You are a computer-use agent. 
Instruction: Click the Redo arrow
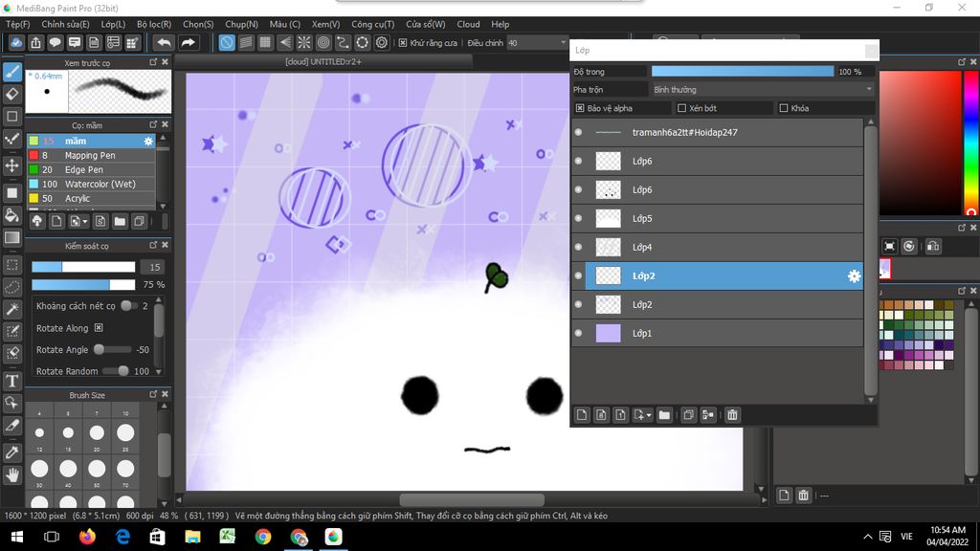188,42
